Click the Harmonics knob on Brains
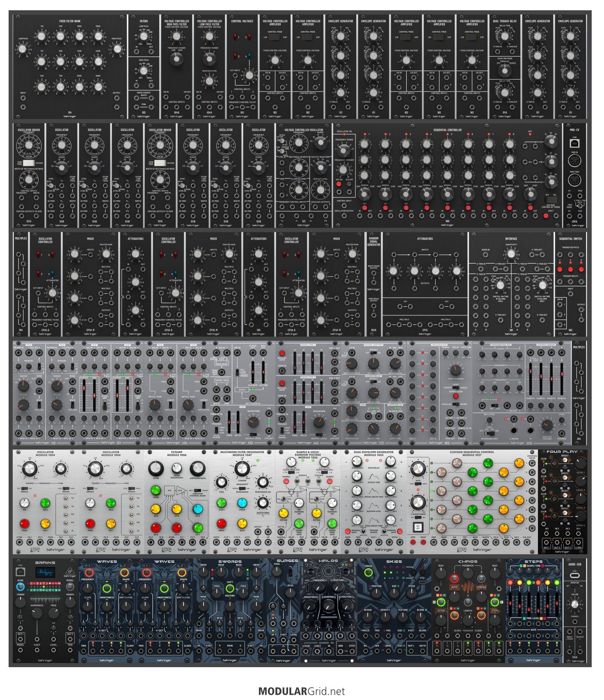604x700 pixels. pyautogui.click(x=37, y=613)
